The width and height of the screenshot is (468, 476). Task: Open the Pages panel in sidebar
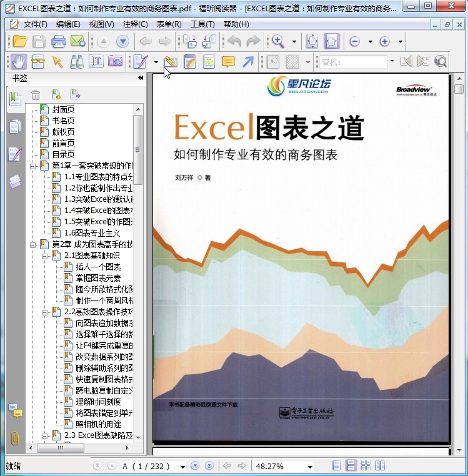tap(15, 127)
